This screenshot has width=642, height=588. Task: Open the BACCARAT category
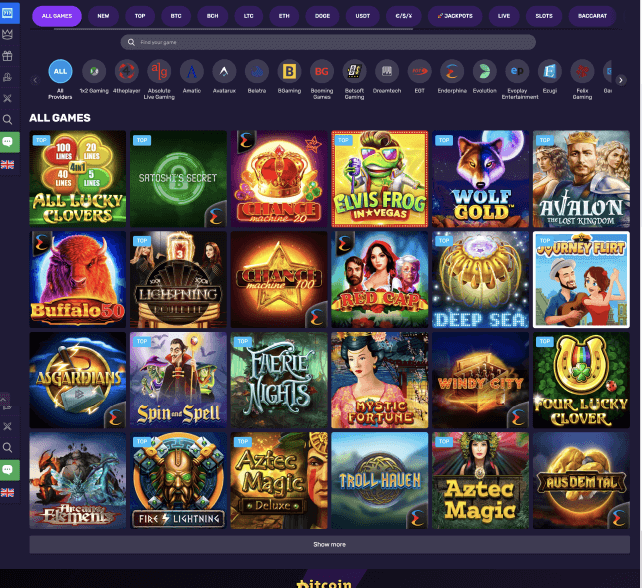point(592,16)
